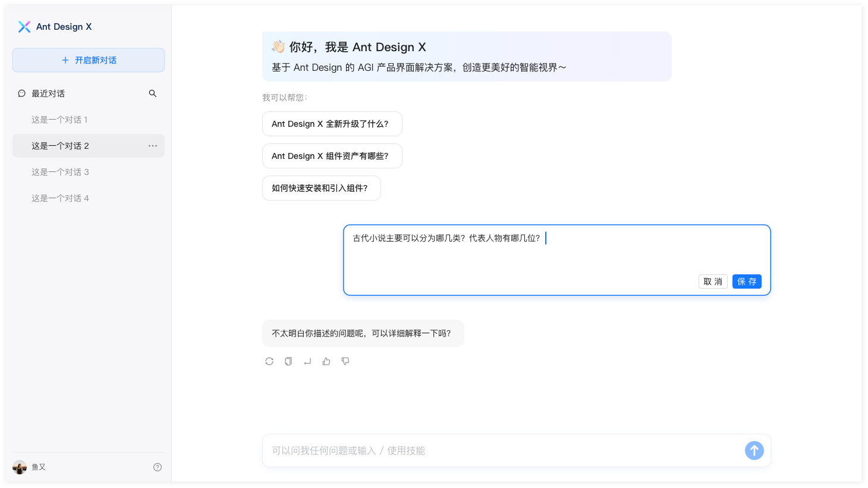Click the 鱼又 user avatar

point(20,467)
